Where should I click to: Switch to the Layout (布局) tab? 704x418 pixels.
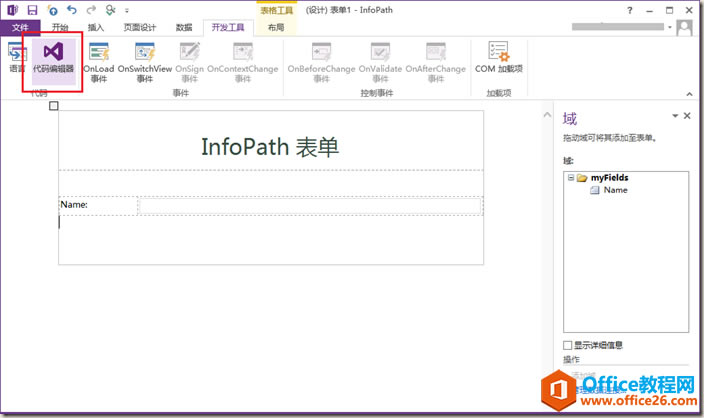tap(276, 28)
